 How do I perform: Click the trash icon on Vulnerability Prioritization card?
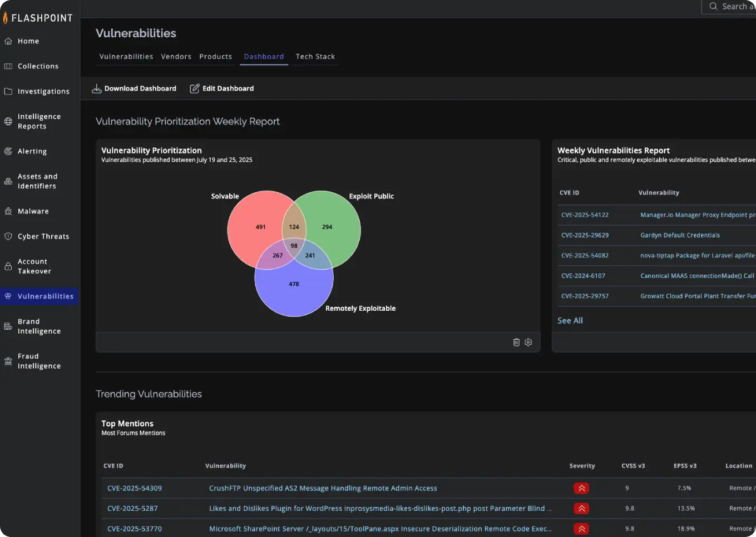(516, 342)
